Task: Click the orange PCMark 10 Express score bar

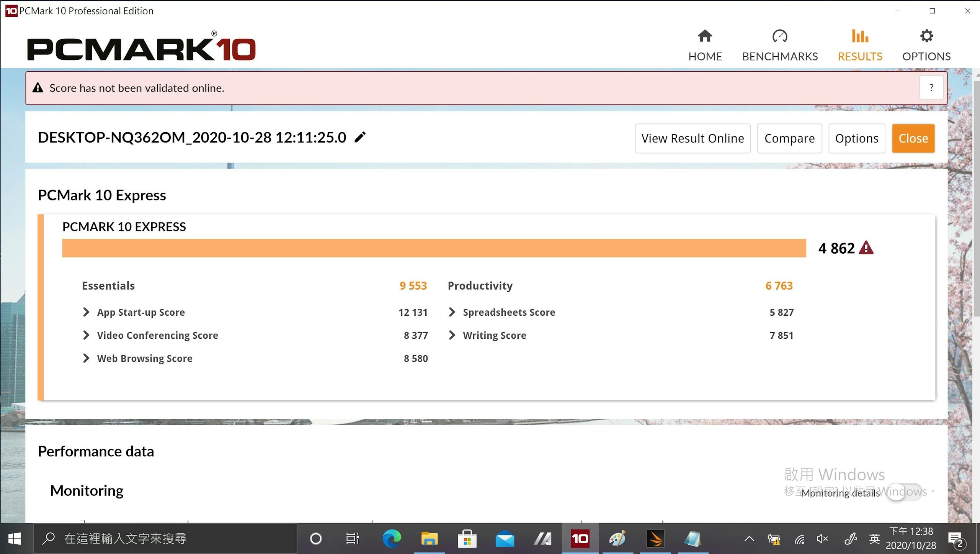Action: 434,248
